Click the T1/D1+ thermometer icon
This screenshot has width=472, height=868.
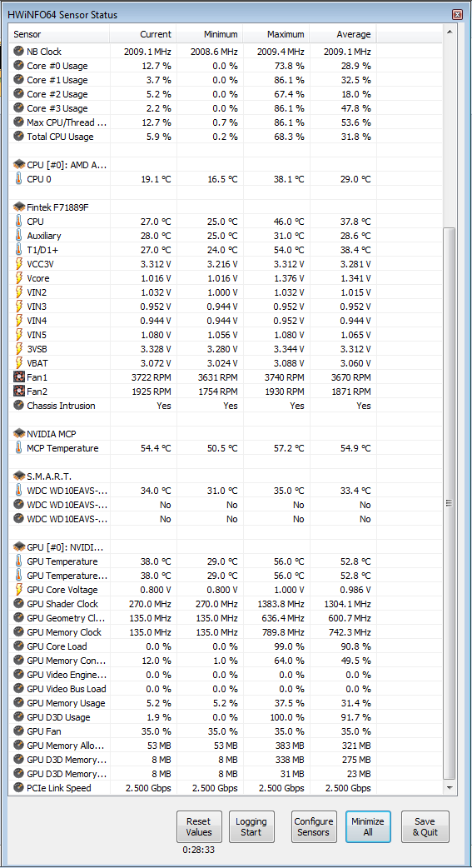pos(19,249)
